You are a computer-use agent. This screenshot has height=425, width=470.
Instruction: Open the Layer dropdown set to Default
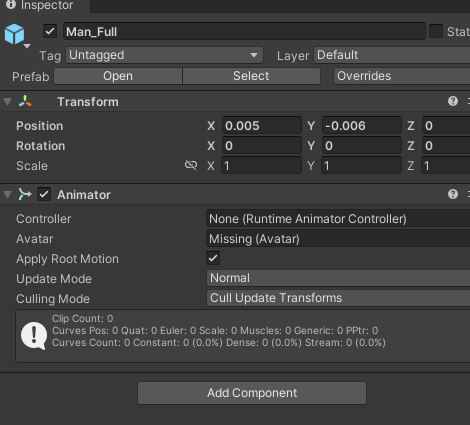point(392,55)
